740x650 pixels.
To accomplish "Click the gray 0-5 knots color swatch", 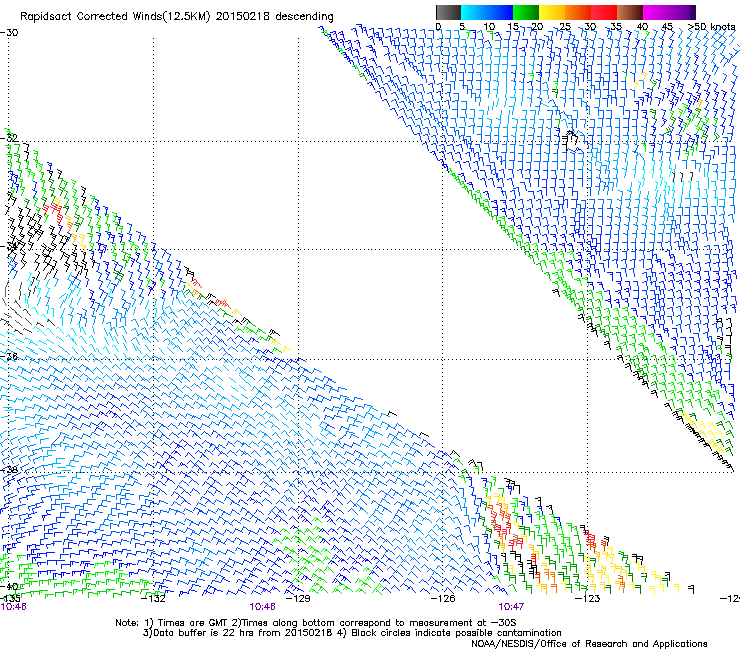I will (449, 12).
